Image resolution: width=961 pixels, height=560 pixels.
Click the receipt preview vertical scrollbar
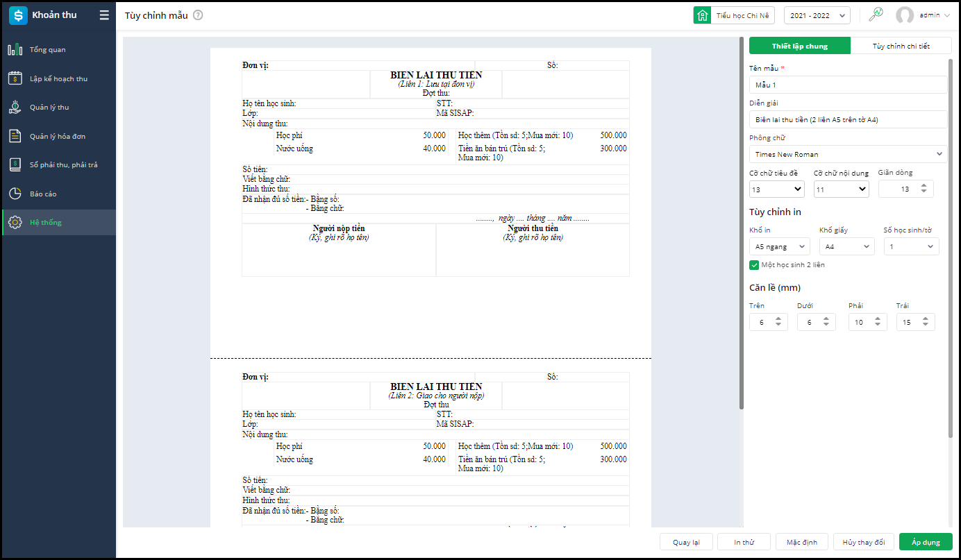[742, 223]
